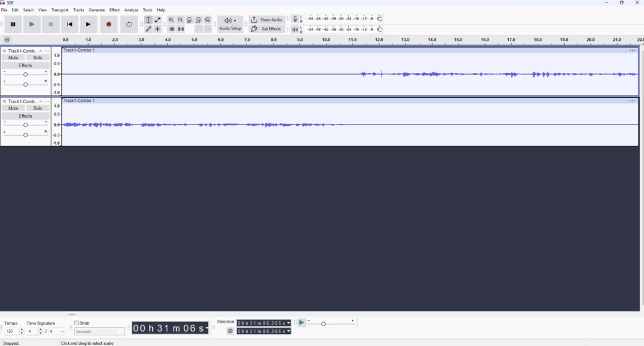Click the Redo arrow icon
Viewport: 644px width, 346px height.
tap(208, 29)
